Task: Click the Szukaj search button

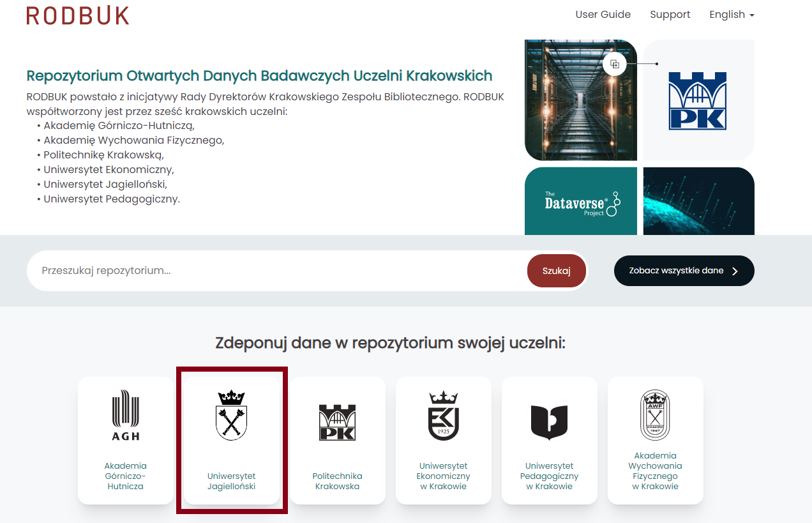Action: click(556, 271)
